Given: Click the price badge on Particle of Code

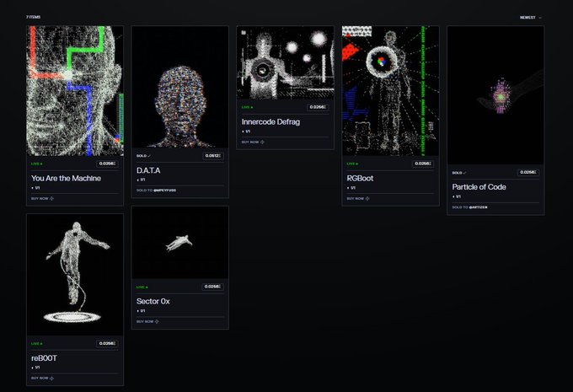Looking at the screenshot, I should (x=528, y=172).
